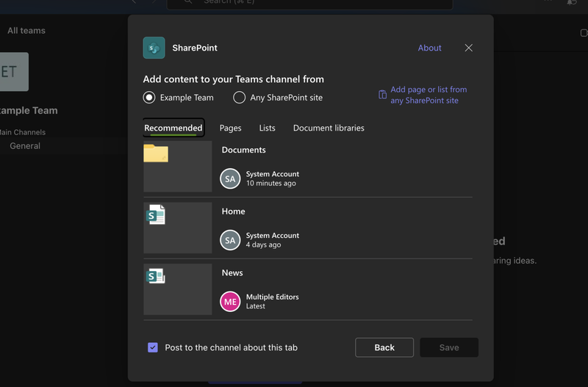The height and width of the screenshot is (387, 588).
Task: Click Add page or list from any SharePoint site
Action: (428, 95)
